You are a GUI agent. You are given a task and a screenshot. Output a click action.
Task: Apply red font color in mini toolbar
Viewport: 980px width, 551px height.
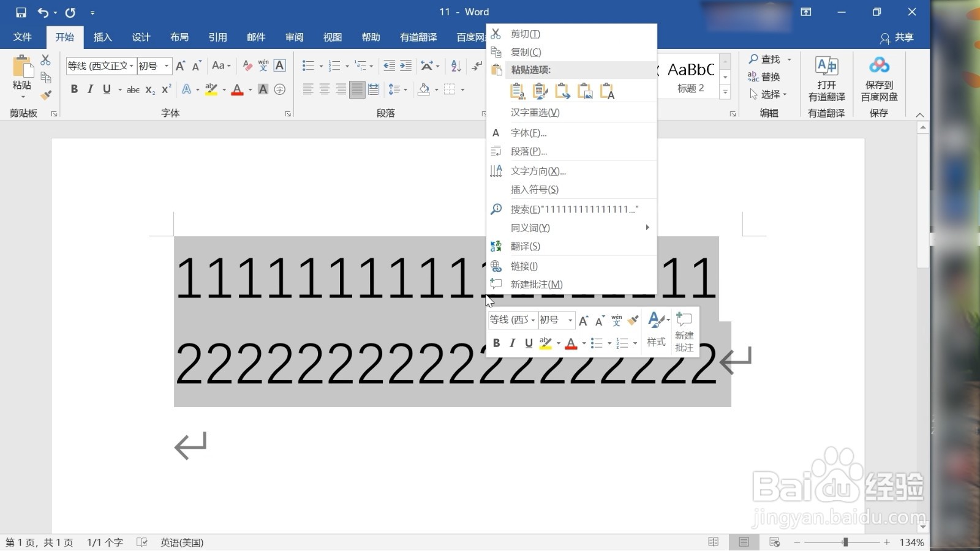click(x=571, y=343)
